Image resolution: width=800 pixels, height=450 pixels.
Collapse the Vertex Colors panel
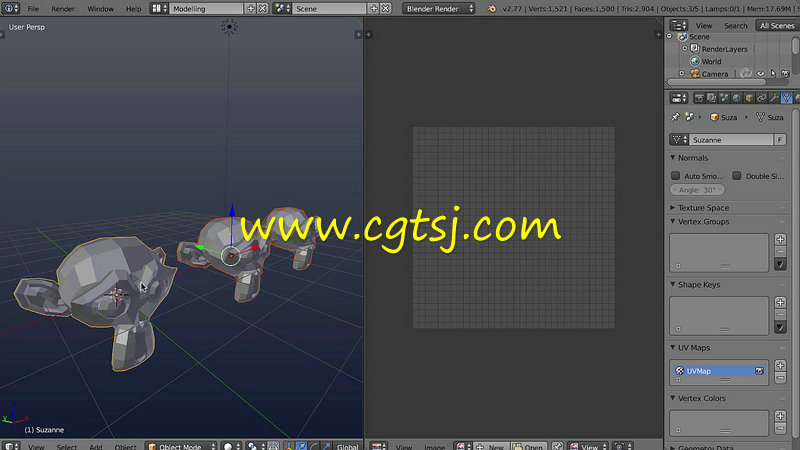672,398
